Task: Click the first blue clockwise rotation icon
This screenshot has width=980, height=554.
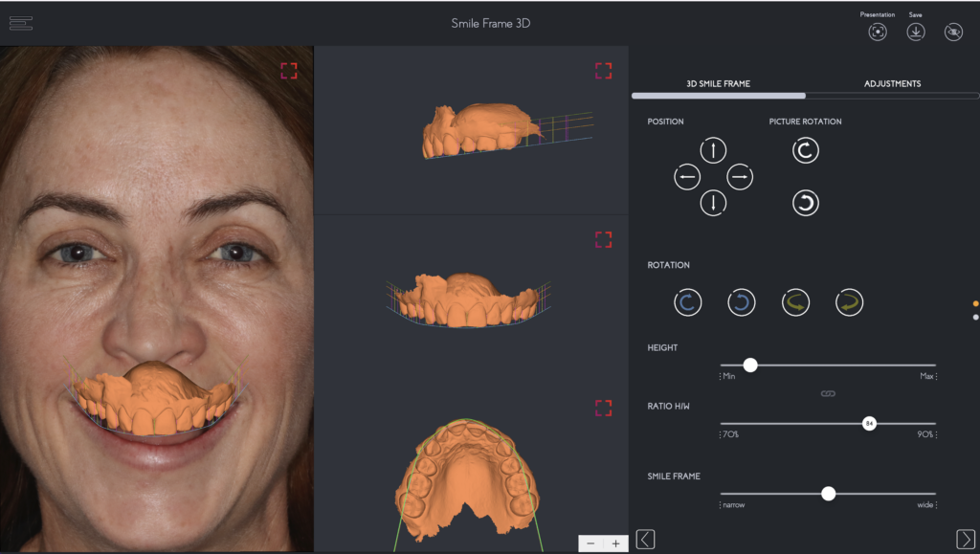Action: click(x=687, y=302)
